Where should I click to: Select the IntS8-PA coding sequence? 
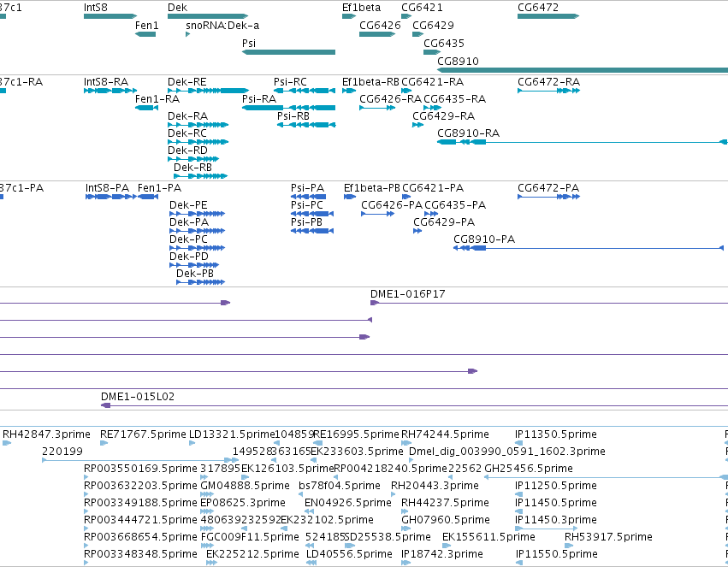pyautogui.click(x=111, y=197)
